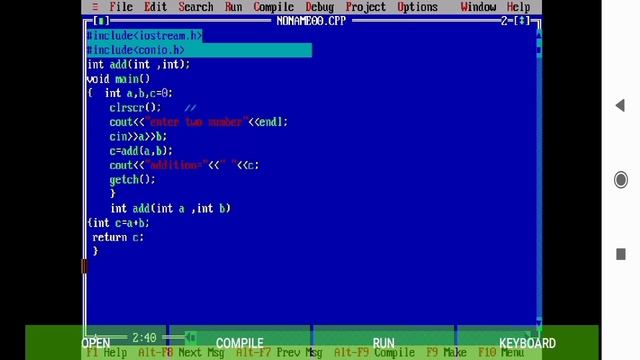The width and height of the screenshot is (640, 360).
Task: Open the Edit menu
Action: click(156, 7)
